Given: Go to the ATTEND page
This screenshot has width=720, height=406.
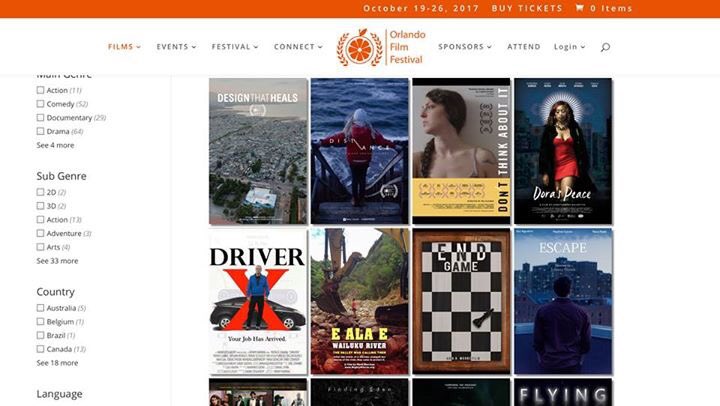Looking at the screenshot, I should 523,46.
